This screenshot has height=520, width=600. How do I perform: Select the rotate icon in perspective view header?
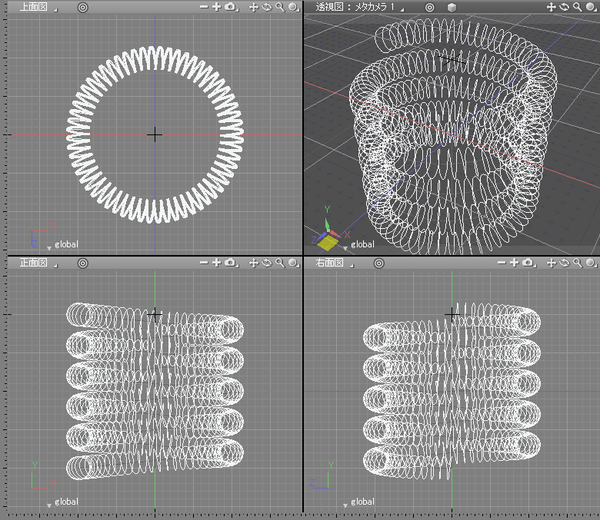pyautogui.click(x=564, y=7)
